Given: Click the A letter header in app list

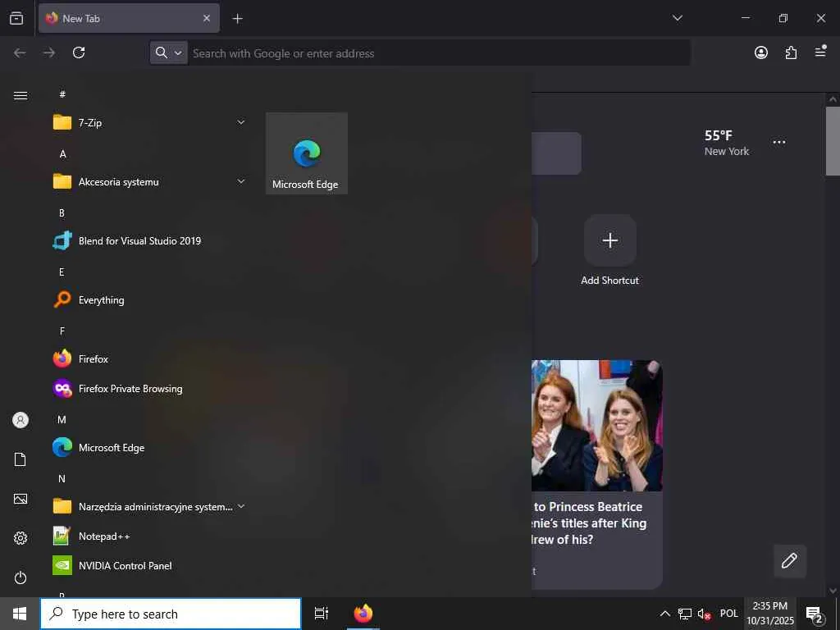Looking at the screenshot, I should click(x=62, y=153).
